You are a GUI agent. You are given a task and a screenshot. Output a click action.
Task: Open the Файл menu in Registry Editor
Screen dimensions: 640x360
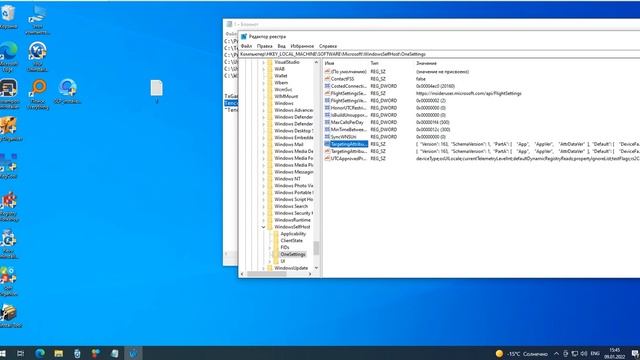coord(246,46)
